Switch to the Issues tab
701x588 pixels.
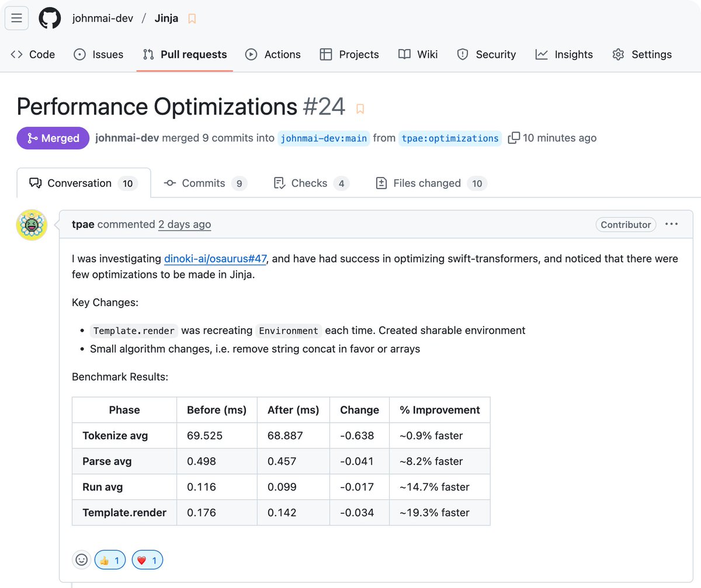pyautogui.click(x=98, y=54)
